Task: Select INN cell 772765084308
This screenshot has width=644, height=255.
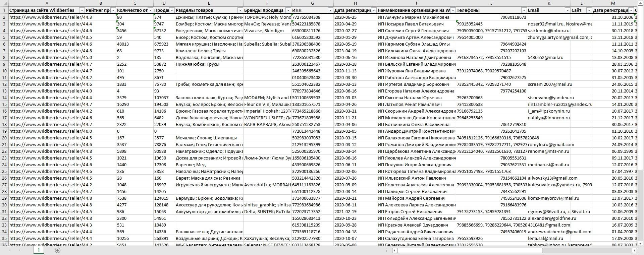Action: pyautogui.click(x=312, y=17)
